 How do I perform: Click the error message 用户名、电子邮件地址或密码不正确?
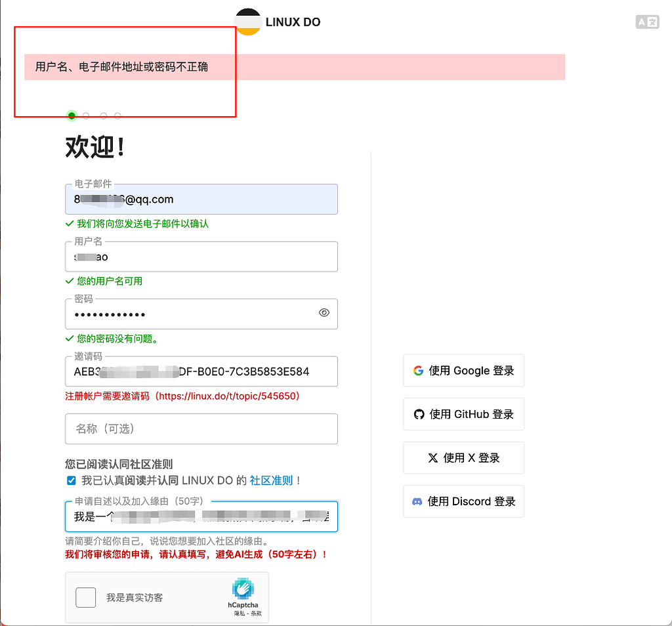pos(121,67)
